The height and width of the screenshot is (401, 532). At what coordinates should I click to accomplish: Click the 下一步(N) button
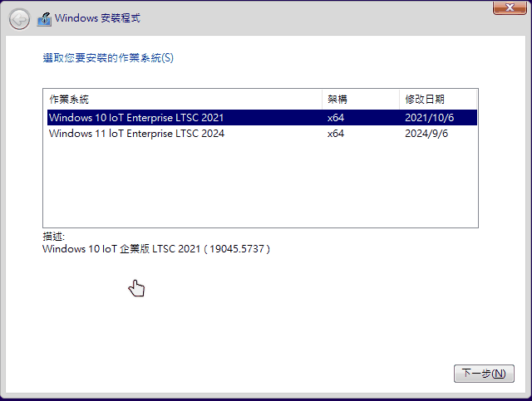[x=484, y=374]
